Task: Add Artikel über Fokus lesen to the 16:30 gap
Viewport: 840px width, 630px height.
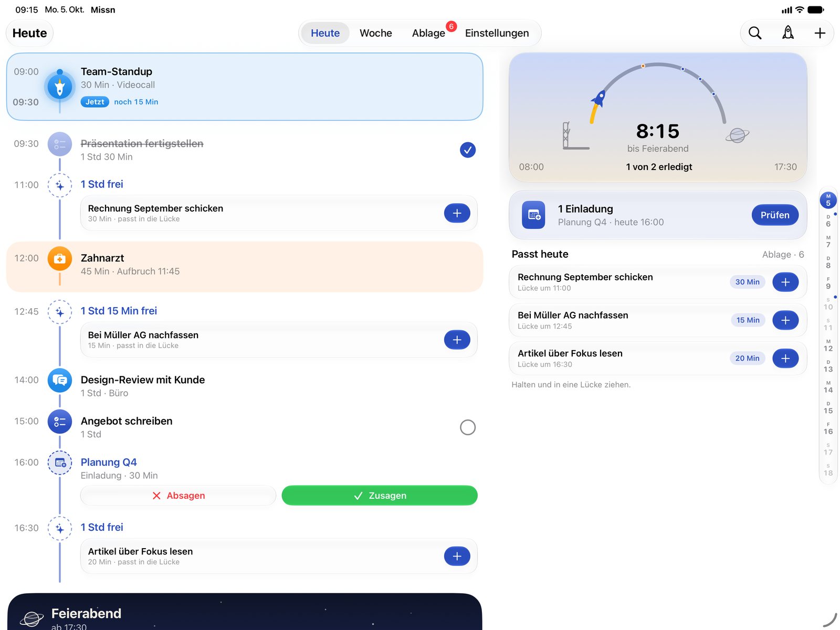Action: [x=457, y=556]
